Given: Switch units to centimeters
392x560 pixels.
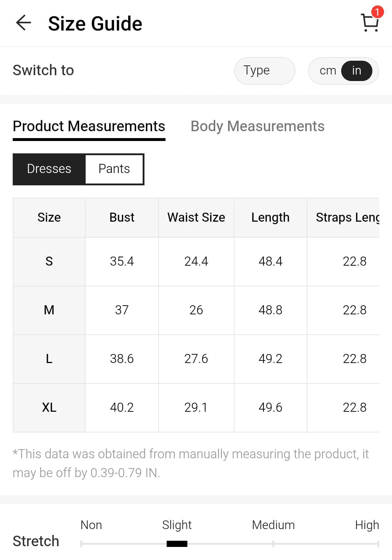Looking at the screenshot, I should point(327,70).
